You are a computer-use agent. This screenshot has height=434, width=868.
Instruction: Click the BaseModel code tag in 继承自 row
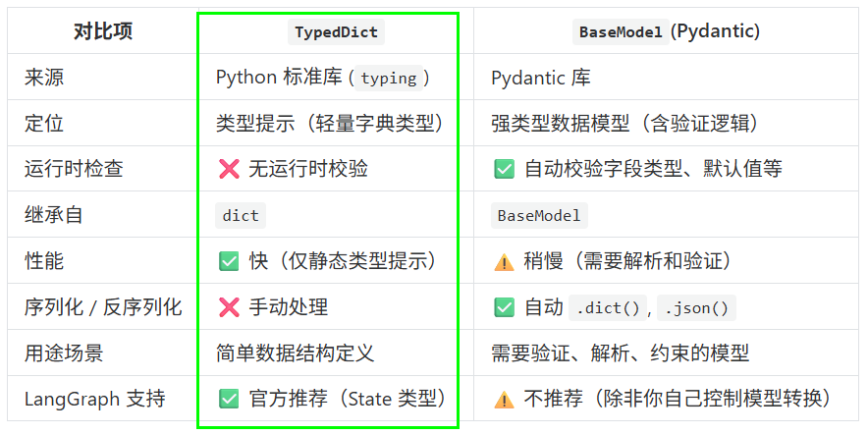pos(539,215)
